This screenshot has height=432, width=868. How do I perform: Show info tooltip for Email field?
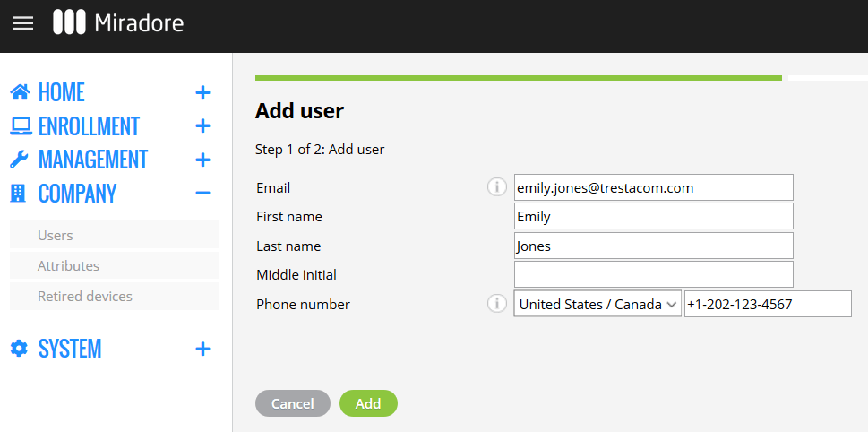click(x=497, y=187)
